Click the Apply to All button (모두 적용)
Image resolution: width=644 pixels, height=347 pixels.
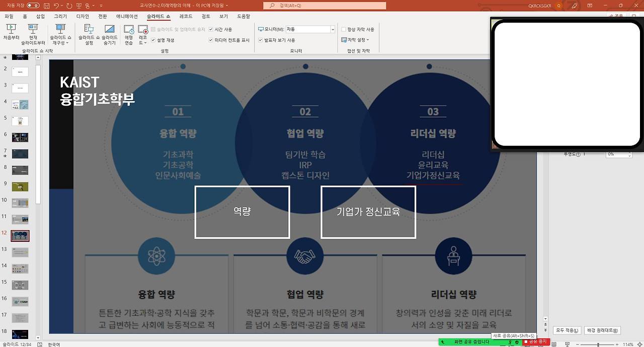click(567, 330)
